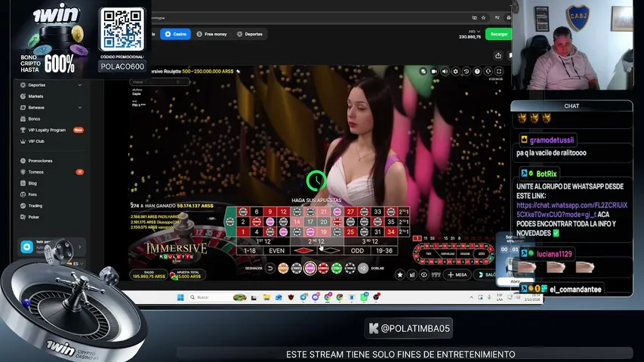Bet on the black diamond
Image resolution: width=644 pixels, height=362 pixels.
coord(330,251)
